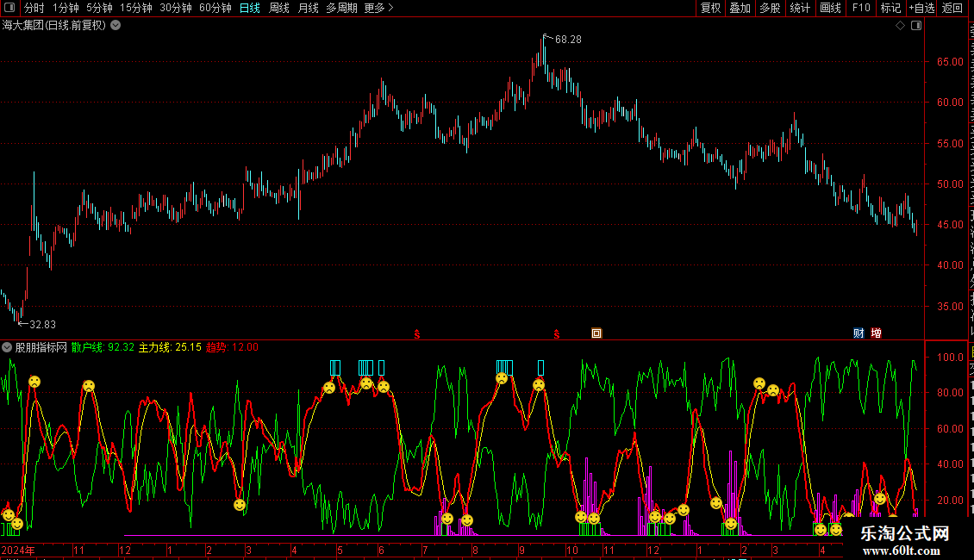Click the 标记 mark button
Image resolution: width=974 pixels, height=560 pixels.
click(x=890, y=8)
